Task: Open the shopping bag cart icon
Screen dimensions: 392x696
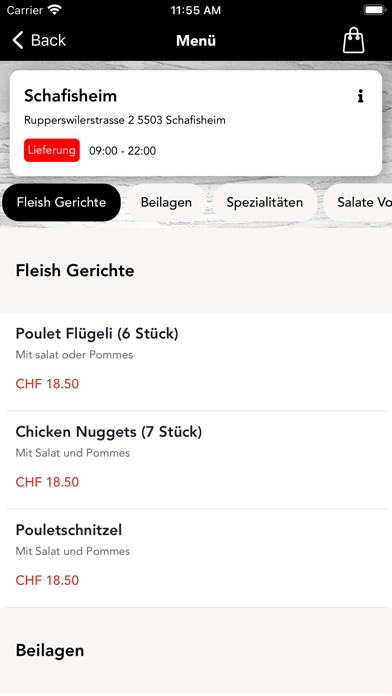Action: coord(353,40)
